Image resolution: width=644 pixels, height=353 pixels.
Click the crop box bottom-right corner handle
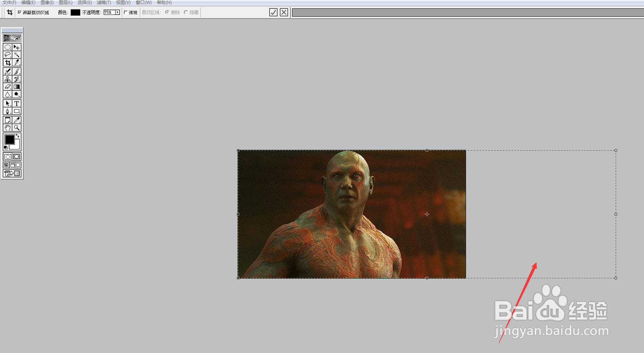pos(616,278)
